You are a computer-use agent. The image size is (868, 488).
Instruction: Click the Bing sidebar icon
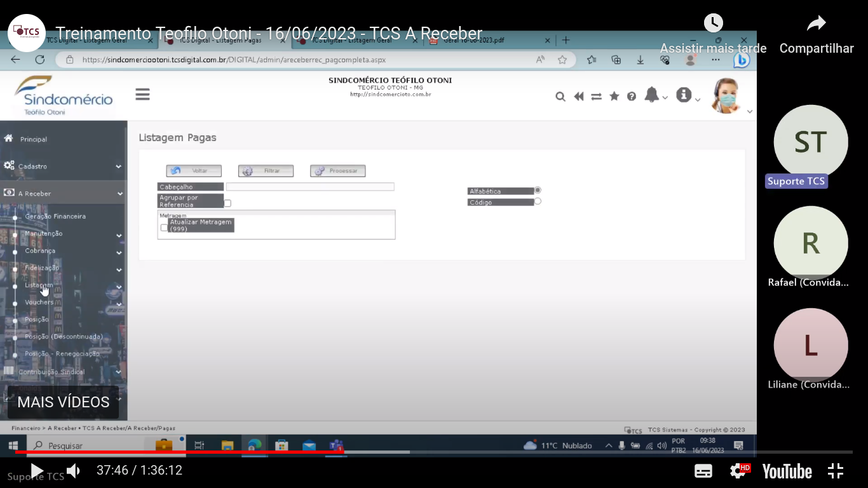tap(741, 60)
